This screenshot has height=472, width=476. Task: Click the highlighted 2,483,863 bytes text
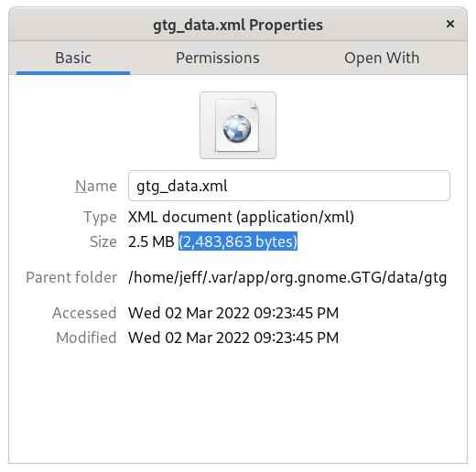[x=238, y=241]
